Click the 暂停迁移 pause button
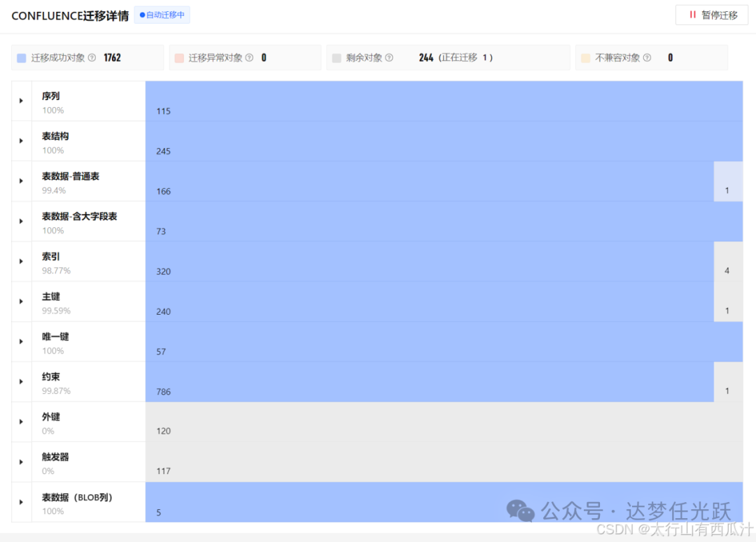This screenshot has height=542, width=756. pos(712,15)
